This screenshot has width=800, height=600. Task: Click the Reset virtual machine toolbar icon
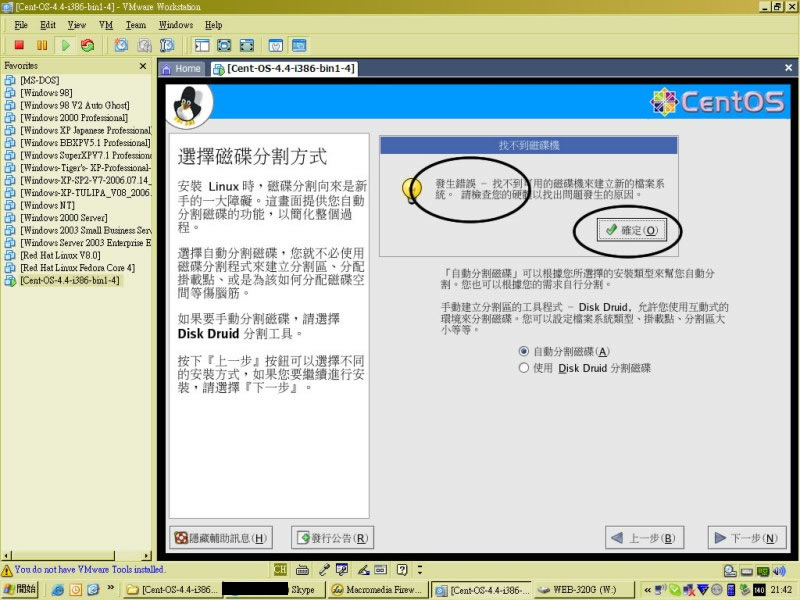[x=88, y=45]
